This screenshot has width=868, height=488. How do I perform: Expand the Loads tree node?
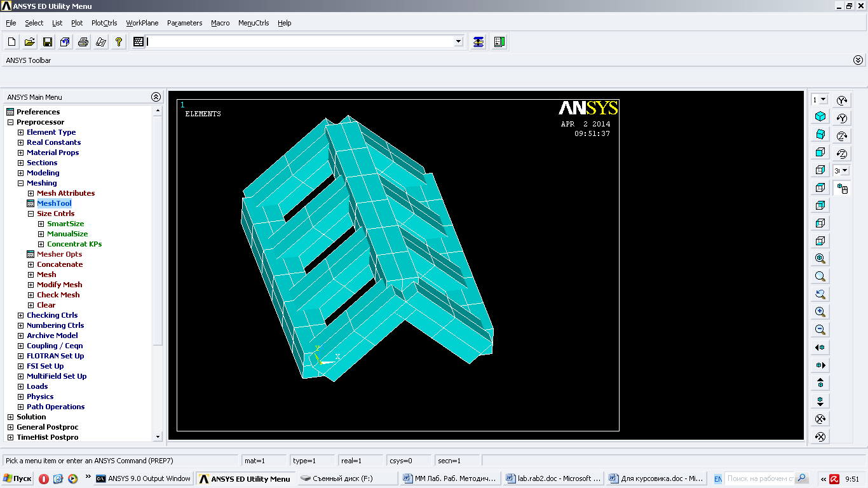(x=20, y=386)
